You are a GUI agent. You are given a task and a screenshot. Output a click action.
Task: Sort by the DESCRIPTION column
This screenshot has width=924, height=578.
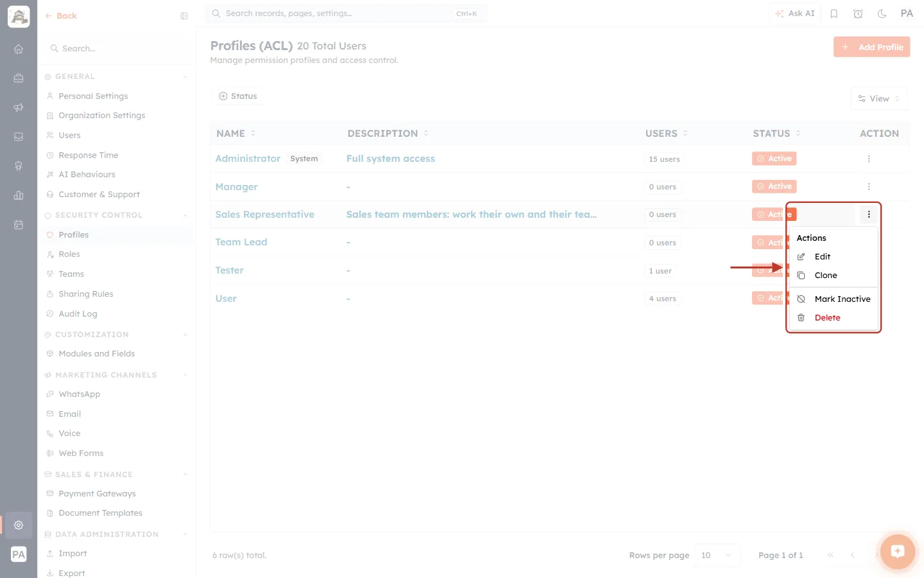pyautogui.click(x=388, y=134)
